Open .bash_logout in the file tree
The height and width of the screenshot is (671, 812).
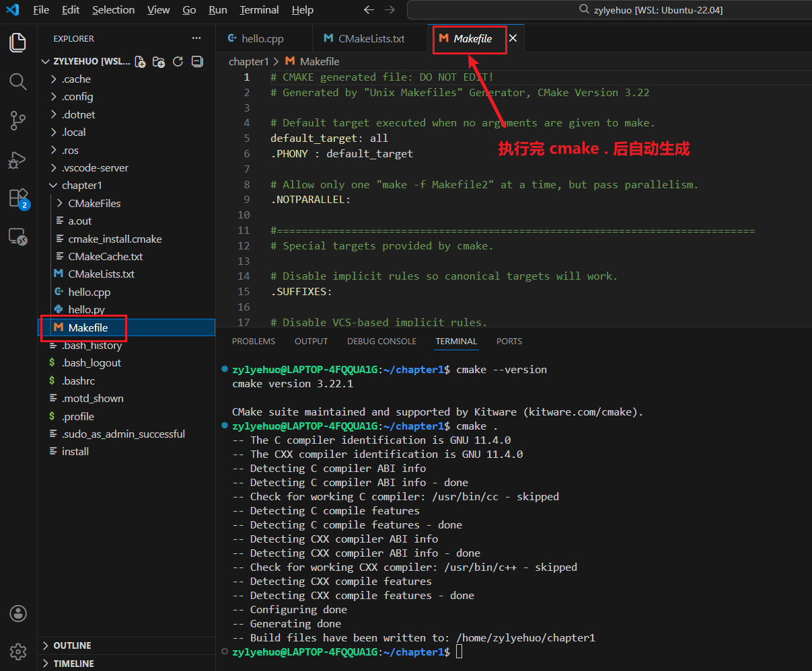pos(126,363)
